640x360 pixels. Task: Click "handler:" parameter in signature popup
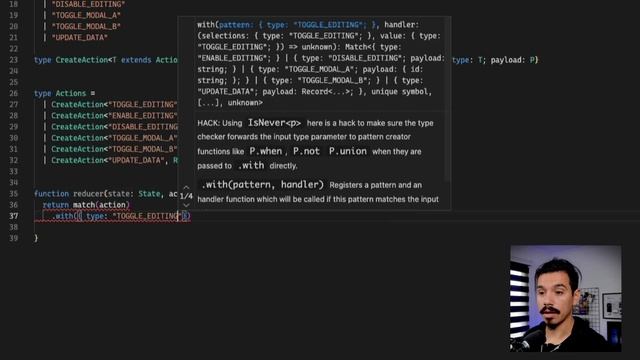[402, 25]
